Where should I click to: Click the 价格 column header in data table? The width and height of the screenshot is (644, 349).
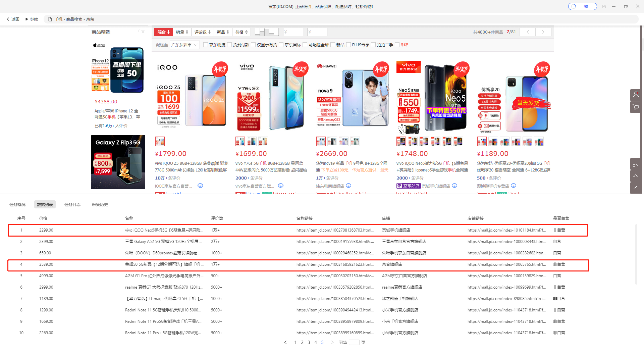tap(43, 218)
